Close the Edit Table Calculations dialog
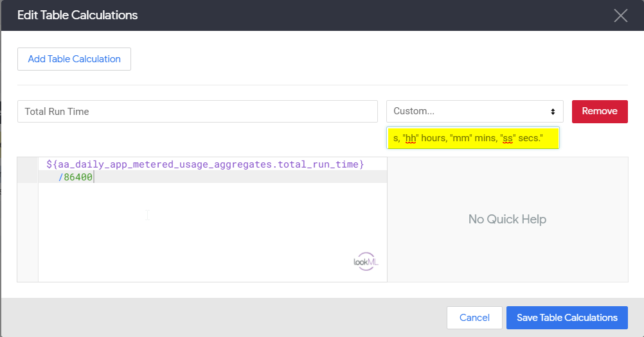The width and height of the screenshot is (644, 337). [621, 15]
